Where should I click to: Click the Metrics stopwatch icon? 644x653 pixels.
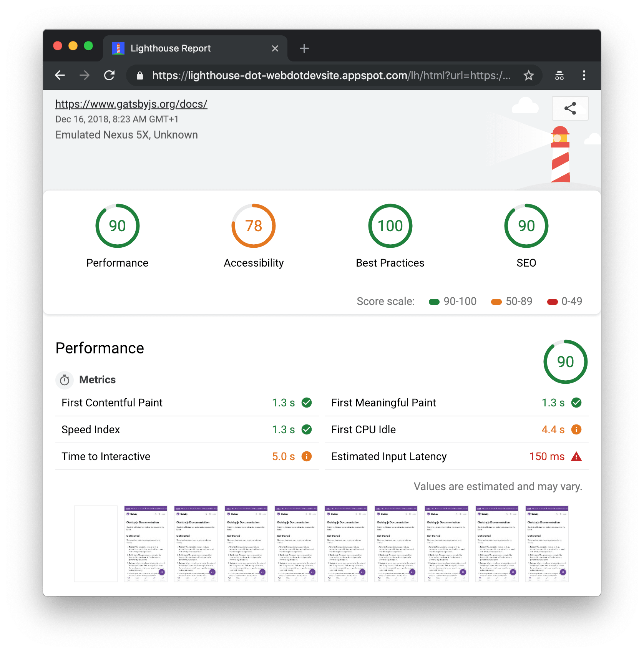[65, 380]
